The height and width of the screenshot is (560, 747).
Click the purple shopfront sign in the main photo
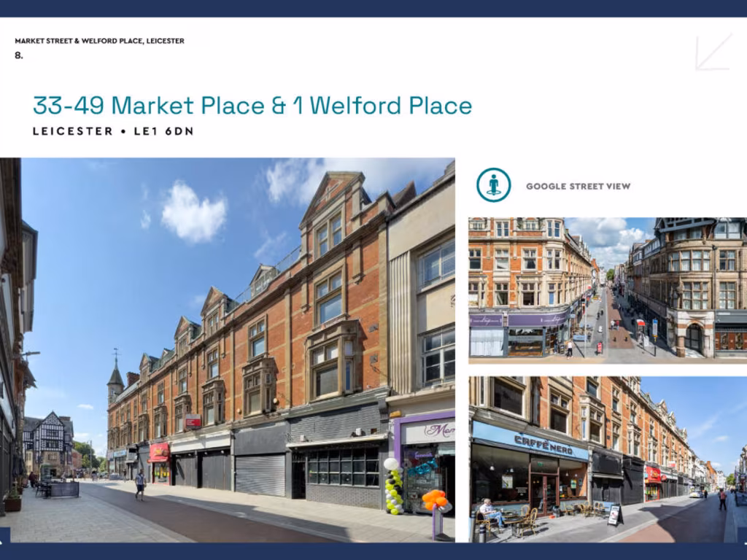coord(428,432)
